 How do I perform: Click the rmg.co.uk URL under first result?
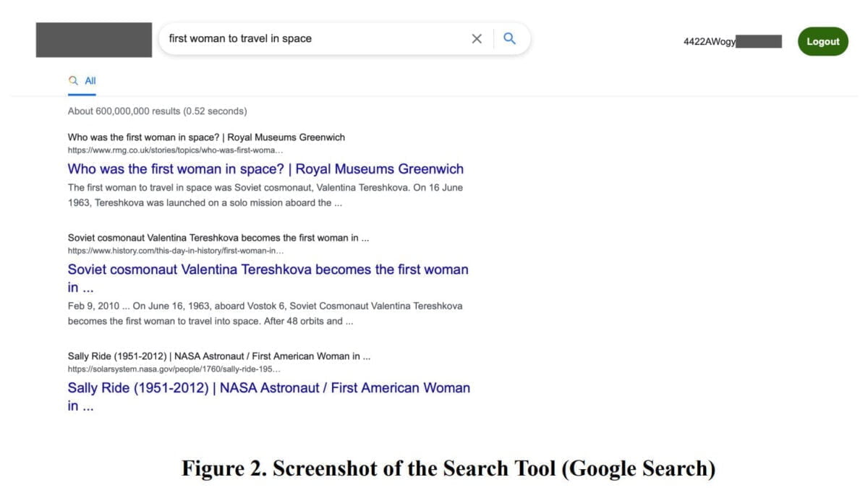(175, 150)
